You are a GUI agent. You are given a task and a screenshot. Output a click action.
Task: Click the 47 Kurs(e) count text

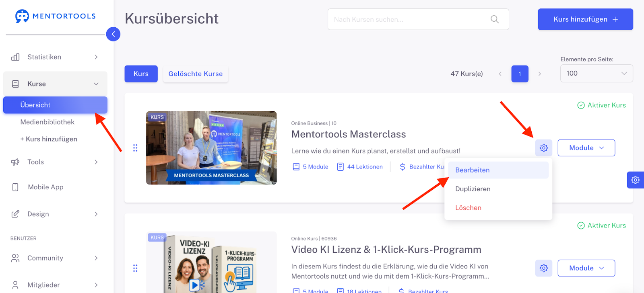click(467, 74)
